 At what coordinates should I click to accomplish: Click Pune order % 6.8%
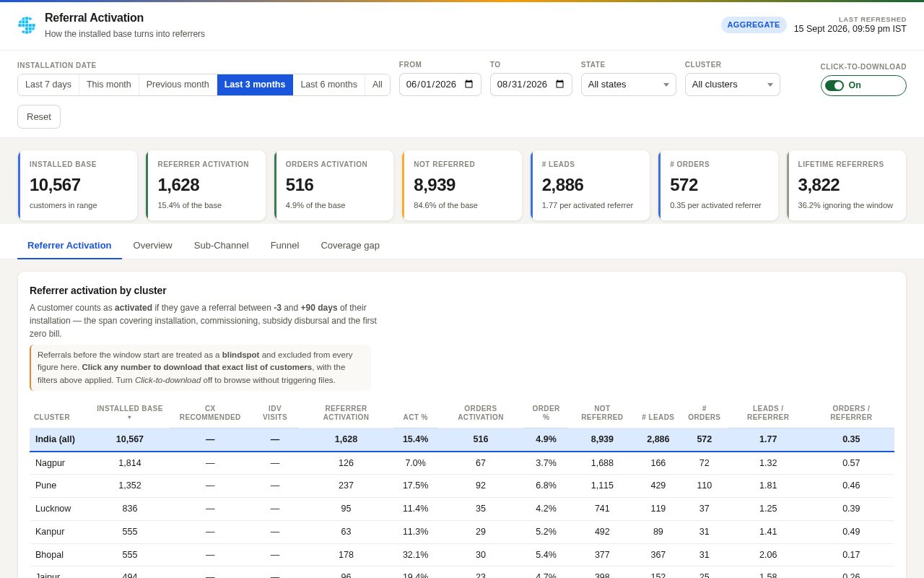coord(546,486)
